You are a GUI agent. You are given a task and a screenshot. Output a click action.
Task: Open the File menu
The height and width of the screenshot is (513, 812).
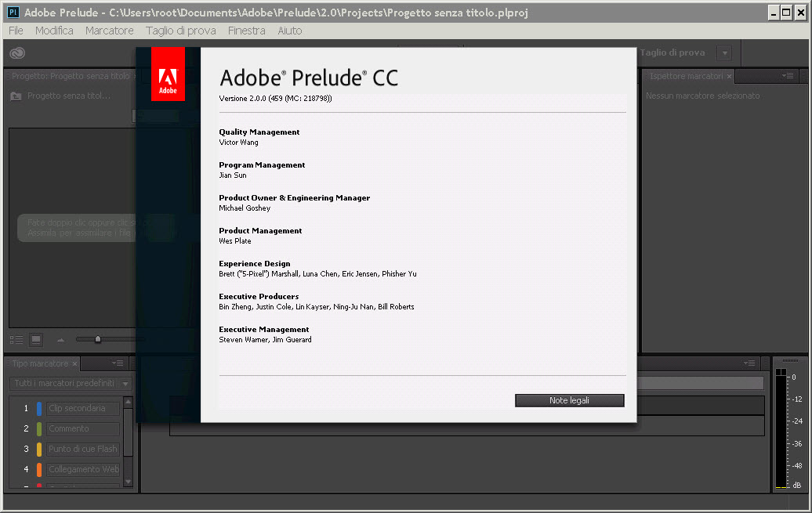pos(16,31)
